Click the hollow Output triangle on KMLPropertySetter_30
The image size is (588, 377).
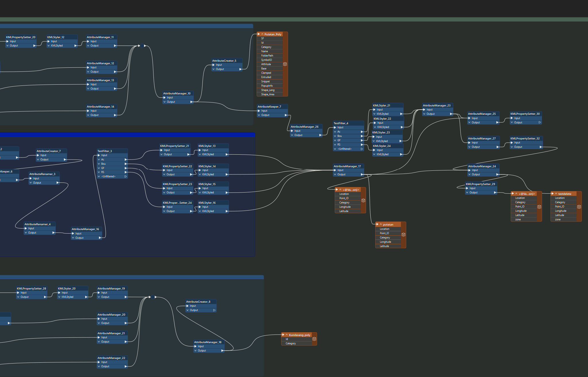[x=540, y=122]
